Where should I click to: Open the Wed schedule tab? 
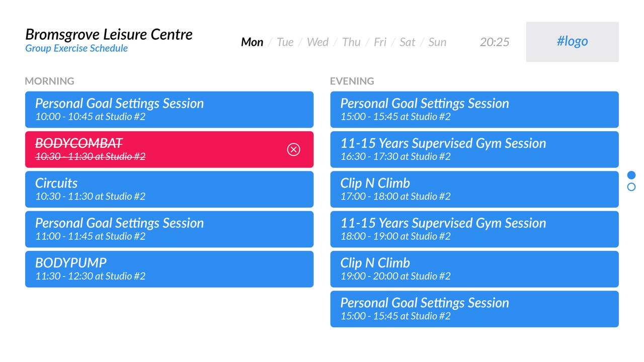click(x=317, y=42)
